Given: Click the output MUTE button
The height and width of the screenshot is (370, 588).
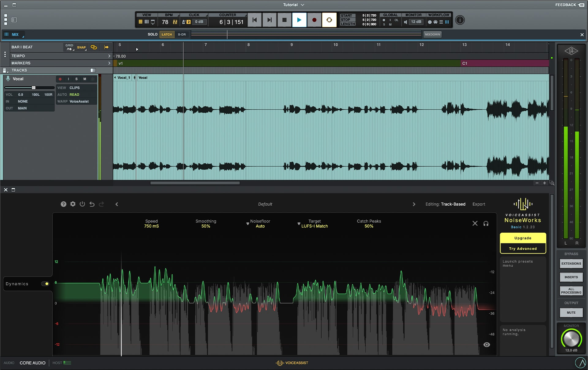Looking at the screenshot, I should point(571,313).
